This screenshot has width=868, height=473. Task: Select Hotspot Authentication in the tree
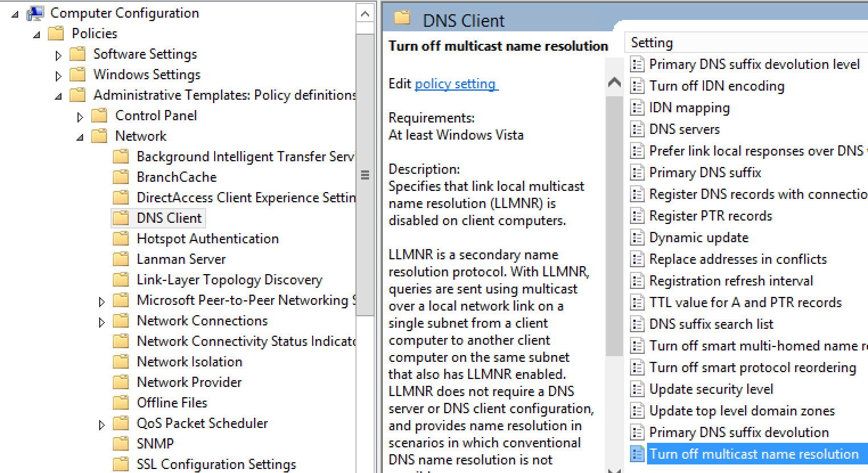(207, 239)
